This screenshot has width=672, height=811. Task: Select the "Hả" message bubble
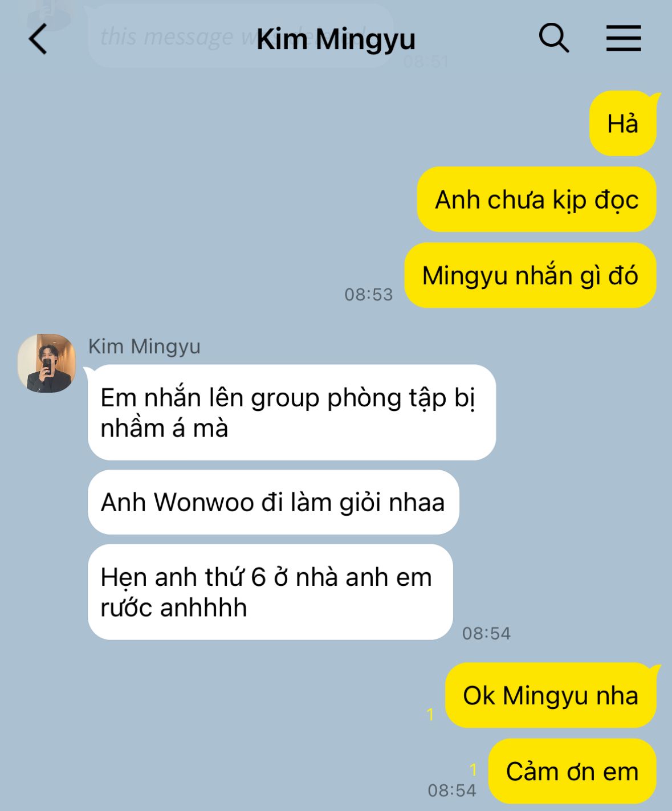(x=622, y=123)
